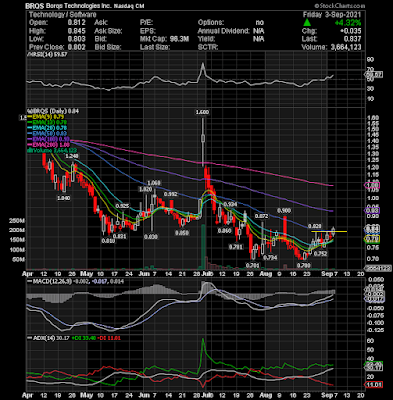Click the pink EMA(200) legend entry
This screenshot has width=393, height=400.
pyautogui.click(x=49, y=145)
